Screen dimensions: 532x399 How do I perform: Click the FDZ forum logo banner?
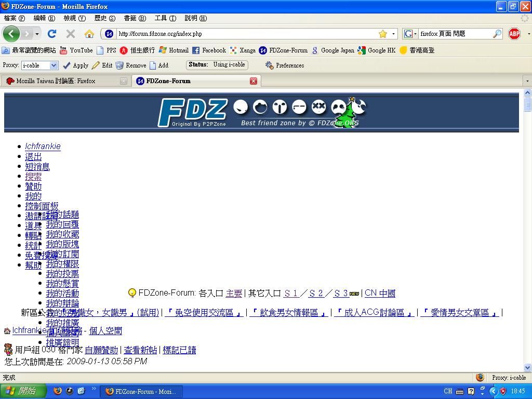tap(261, 112)
